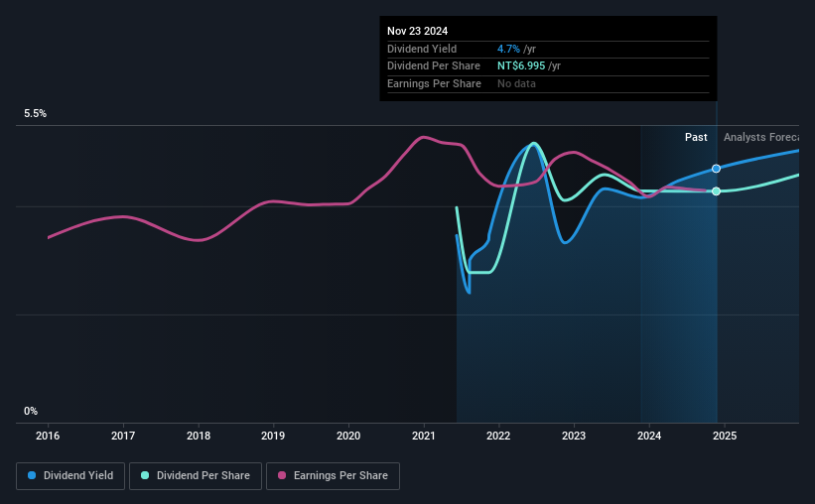815x504 pixels.
Task: Select the blue Dividend Yield data point marker
Action: (x=717, y=169)
